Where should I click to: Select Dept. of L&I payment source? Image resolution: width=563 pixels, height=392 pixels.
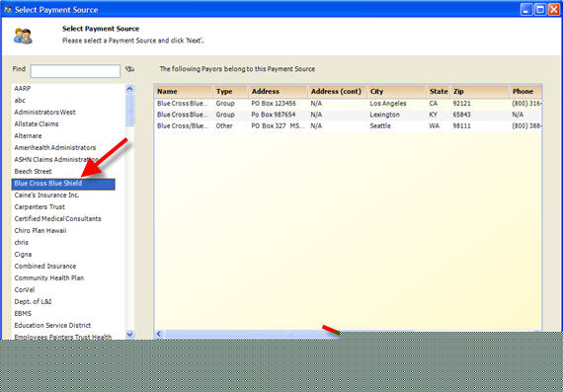(x=33, y=301)
